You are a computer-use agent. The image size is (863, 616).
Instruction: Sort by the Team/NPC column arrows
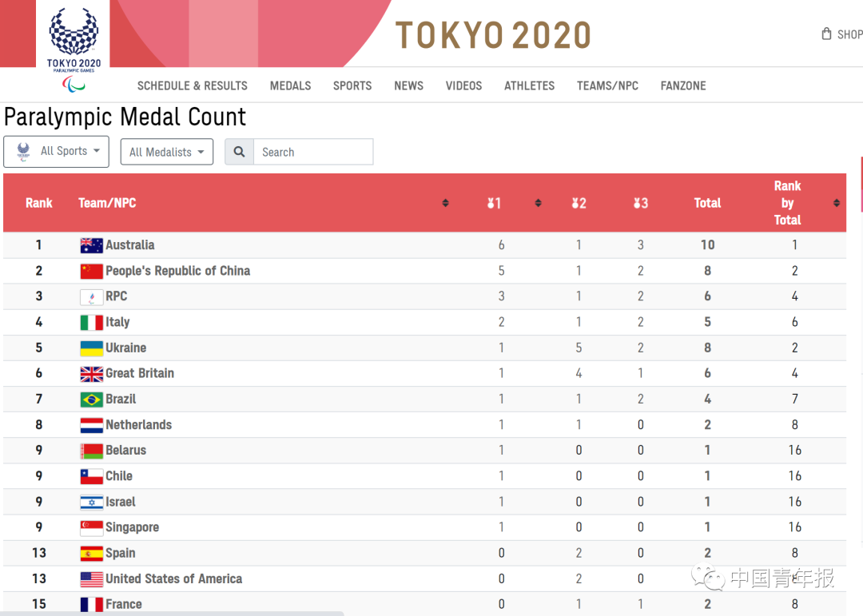tap(445, 203)
